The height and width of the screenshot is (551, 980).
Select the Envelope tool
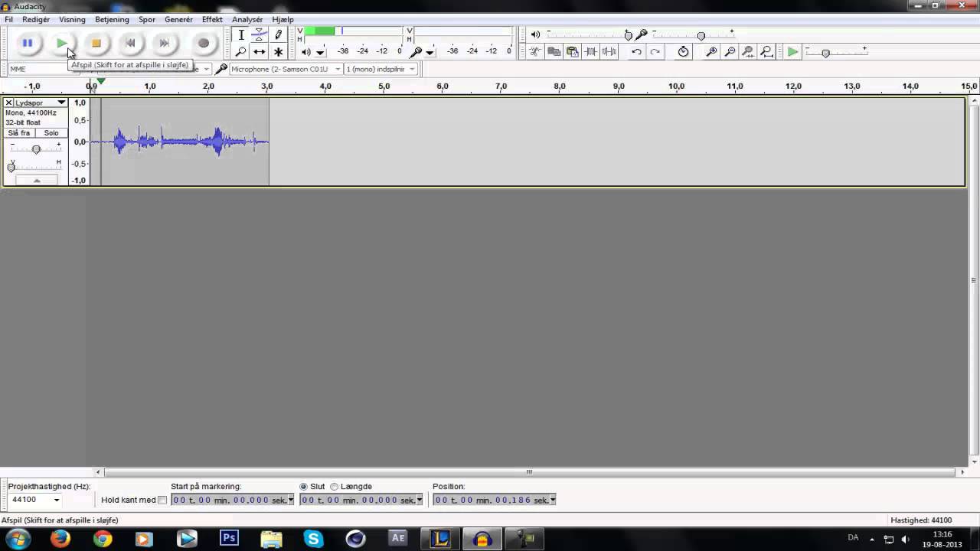[260, 34]
